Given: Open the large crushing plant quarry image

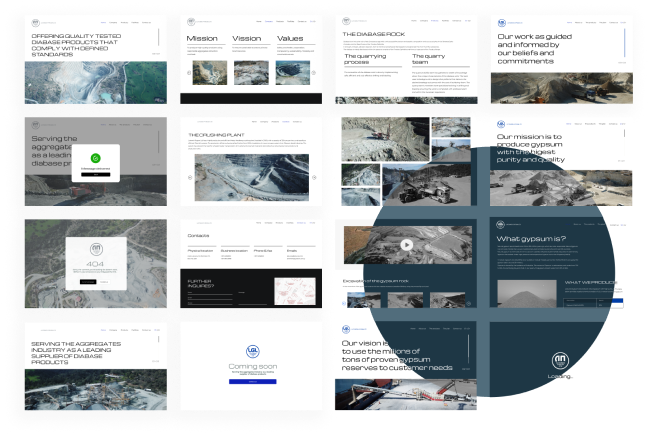Looking at the screenshot, I should (252, 178).
